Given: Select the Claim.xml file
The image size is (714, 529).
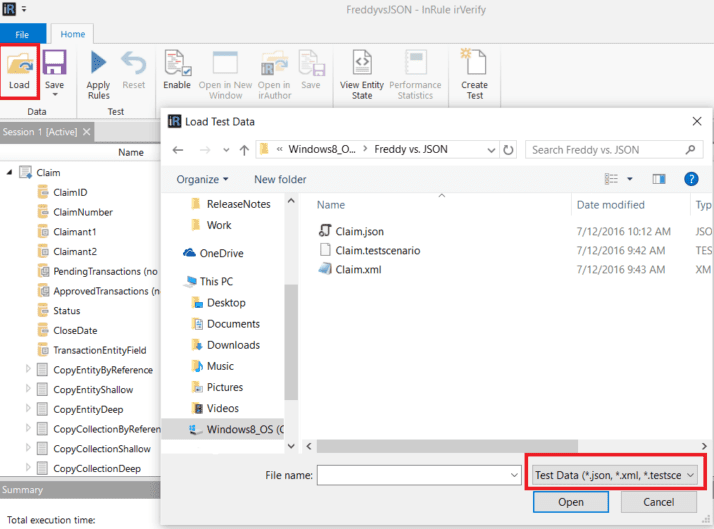Looking at the screenshot, I should (x=350, y=270).
